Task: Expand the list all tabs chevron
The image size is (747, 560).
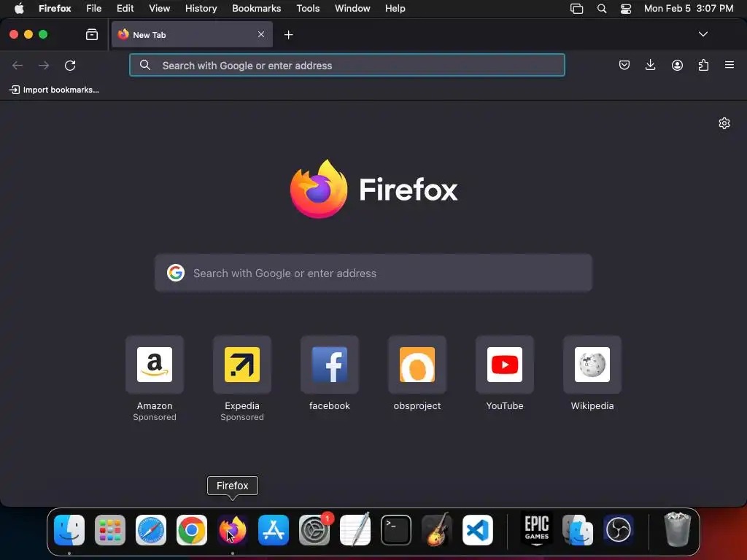Action: pyautogui.click(x=703, y=34)
